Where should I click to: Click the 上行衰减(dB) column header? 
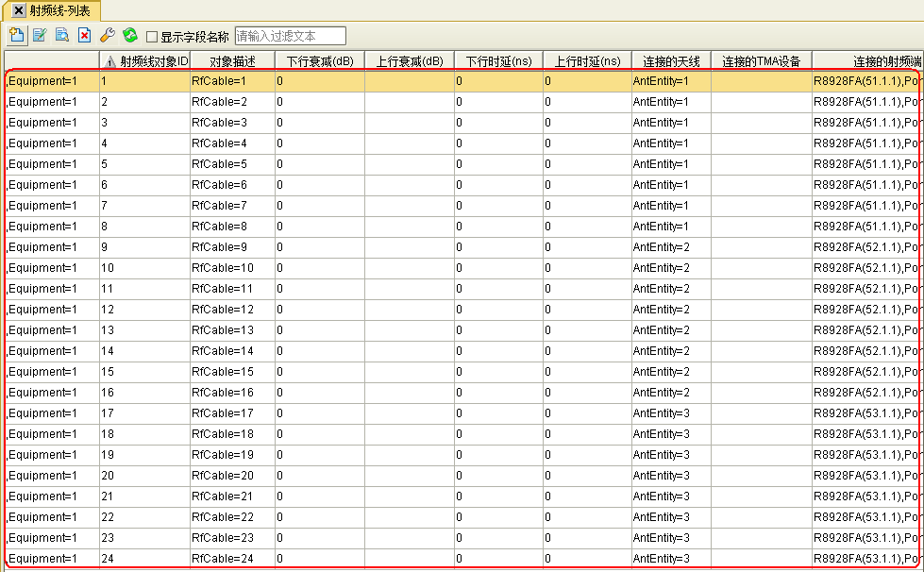click(410, 61)
